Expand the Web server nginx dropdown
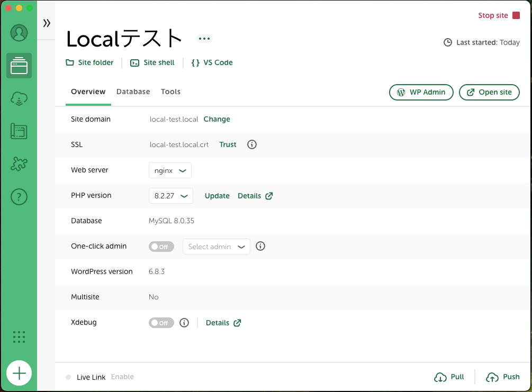This screenshot has height=392, width=532. click(170, 170)
